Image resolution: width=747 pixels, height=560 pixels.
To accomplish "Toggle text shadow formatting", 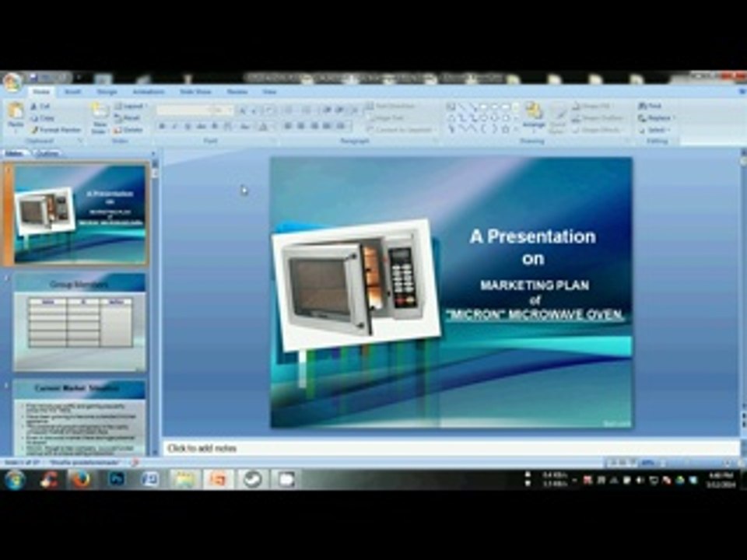I will [215, 127].
